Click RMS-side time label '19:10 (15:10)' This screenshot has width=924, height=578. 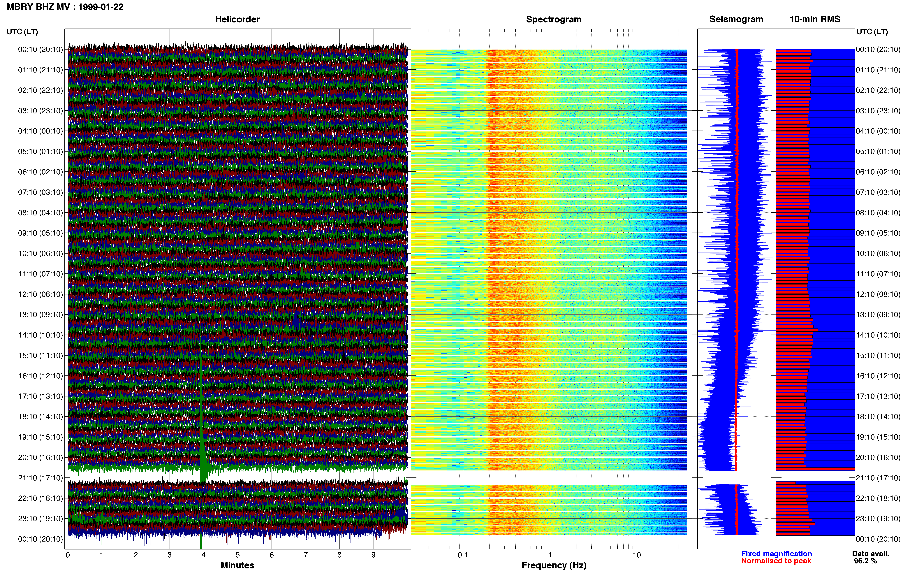878,437
